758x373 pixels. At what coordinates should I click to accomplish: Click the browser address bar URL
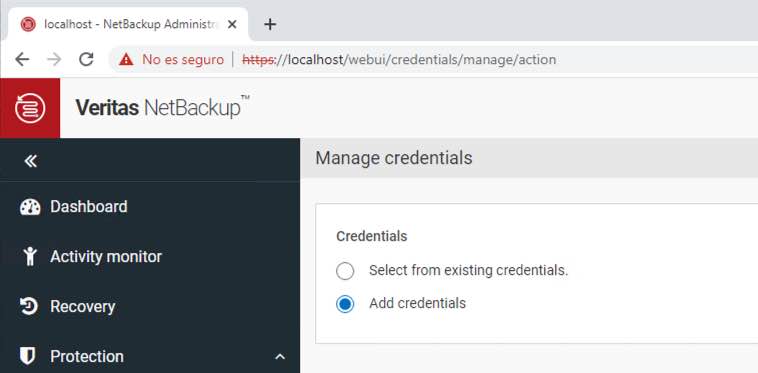(x=399, y=59)
